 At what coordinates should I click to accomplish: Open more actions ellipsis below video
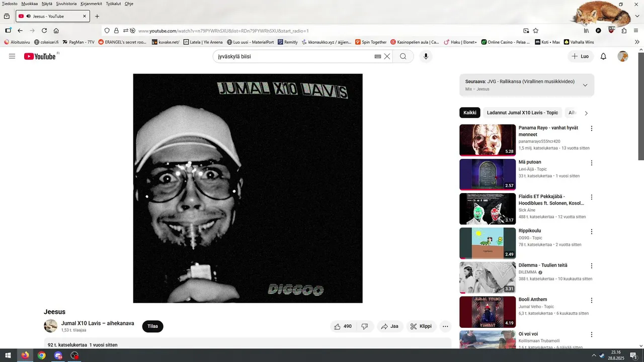point(445,326)
